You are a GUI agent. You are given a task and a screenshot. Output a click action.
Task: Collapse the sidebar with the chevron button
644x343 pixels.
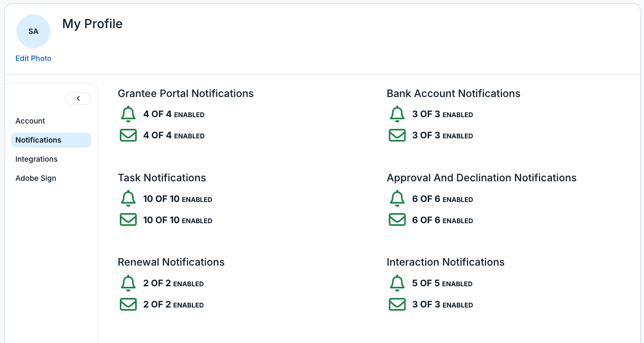[78, 99]
